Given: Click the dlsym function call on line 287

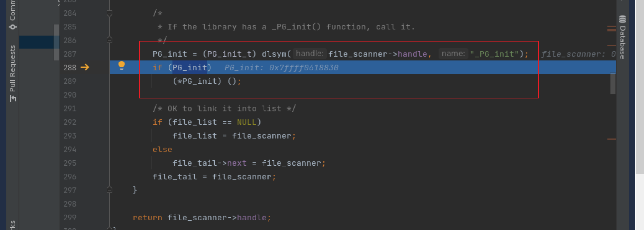Looking at the screenshot, I should pyautogui.click(x=274, y=54).
